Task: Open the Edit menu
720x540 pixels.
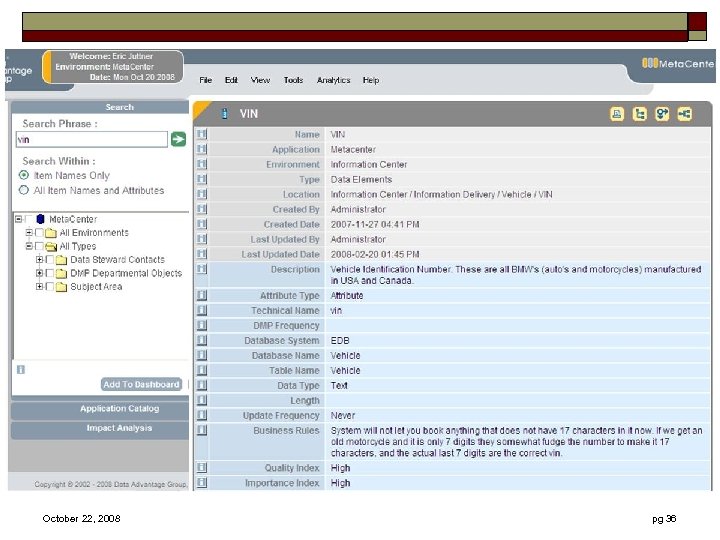Action: coord(231,80)
